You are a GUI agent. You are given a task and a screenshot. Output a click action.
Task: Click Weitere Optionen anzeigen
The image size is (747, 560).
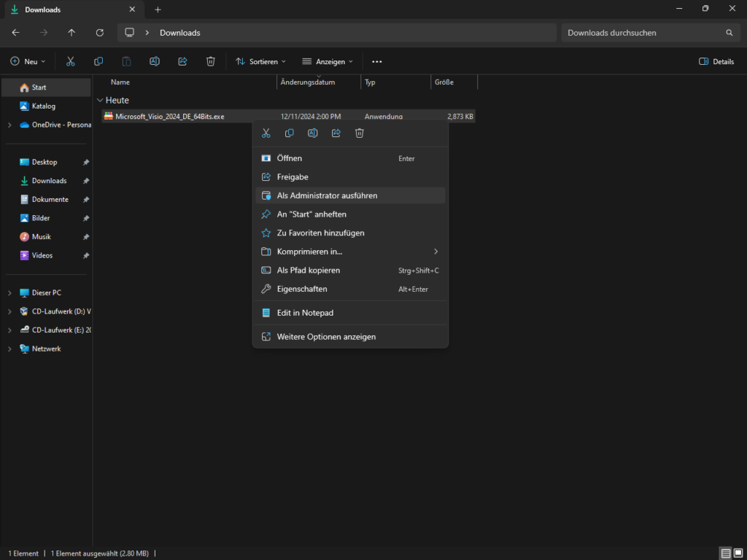pyautogui.click(x=326, y=337)
